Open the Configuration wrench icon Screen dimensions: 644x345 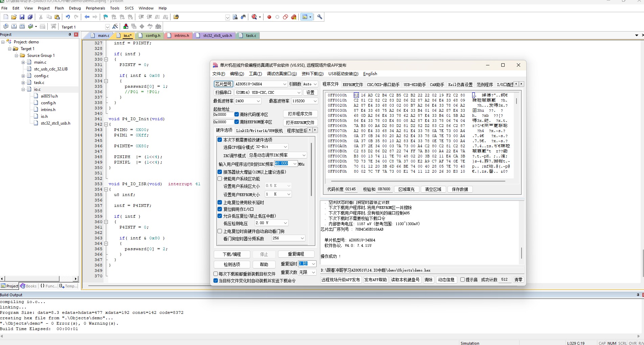(320, 17)
